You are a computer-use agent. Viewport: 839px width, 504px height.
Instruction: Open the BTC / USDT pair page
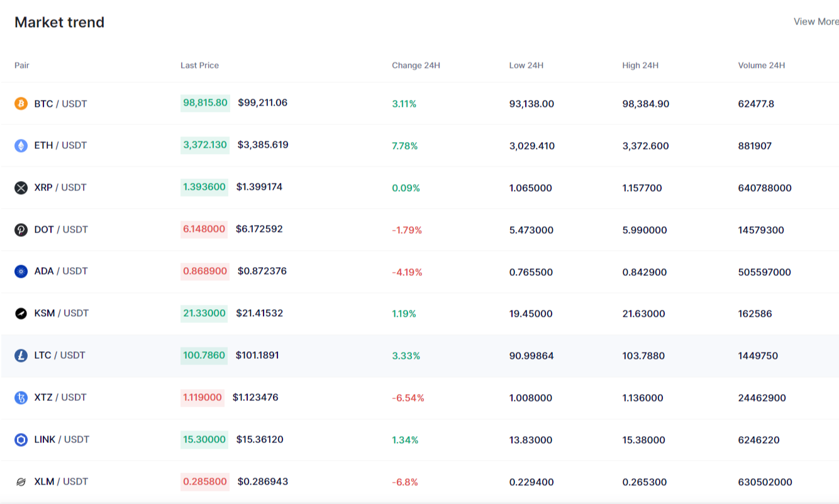coord(62,103)
